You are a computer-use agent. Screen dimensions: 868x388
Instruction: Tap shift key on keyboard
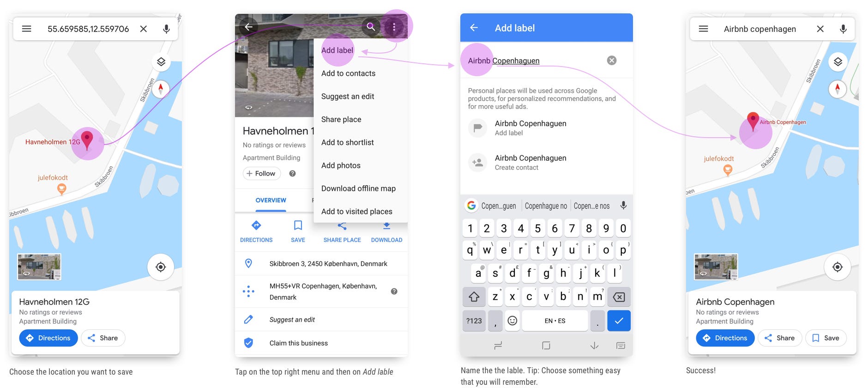474,297
